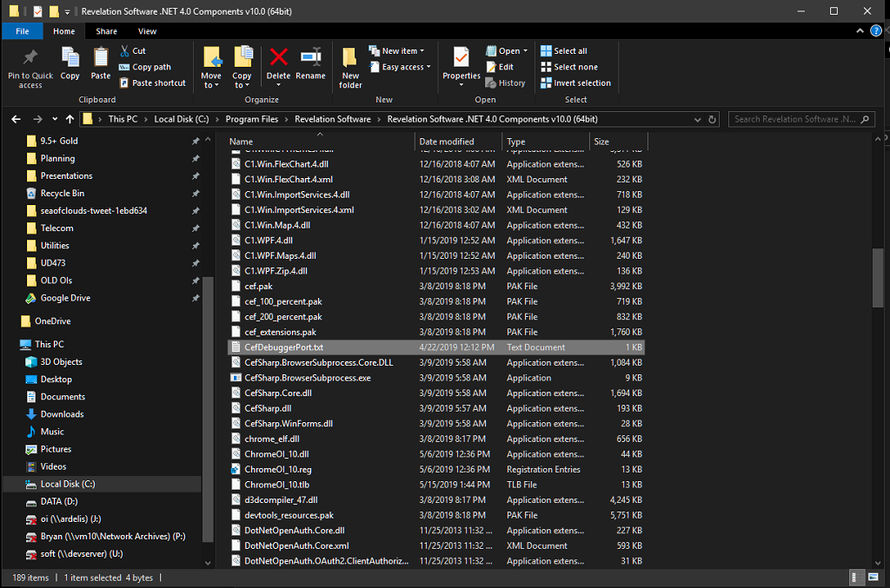Sort files by Name column header
This screenshot has height=588, width=890.
pyautogui.click(x=321, y=142)
